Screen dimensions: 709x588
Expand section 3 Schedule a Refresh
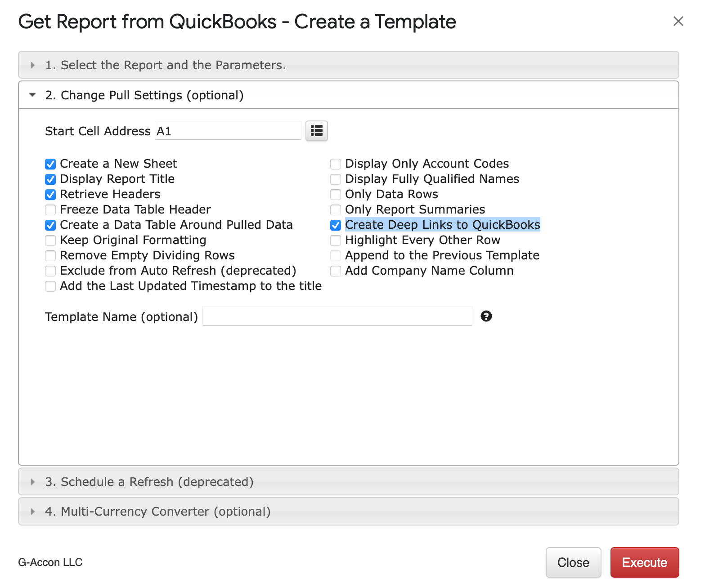click(348, 482)
